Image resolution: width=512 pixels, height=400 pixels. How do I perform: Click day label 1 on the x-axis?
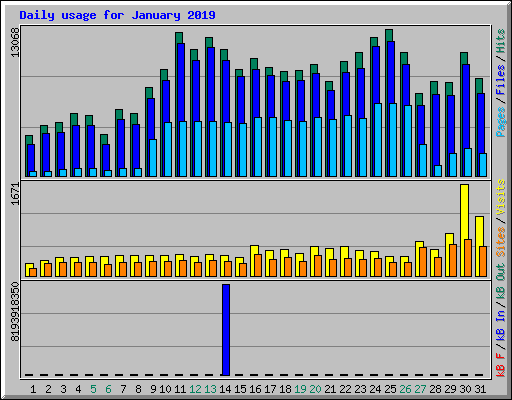[x=33, y=389]
